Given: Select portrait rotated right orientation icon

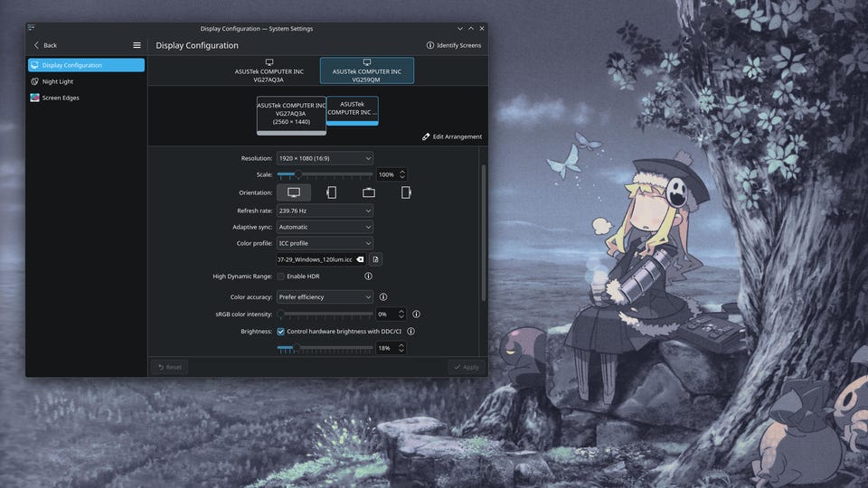Looking at the screenshot, I should point(406,192).
